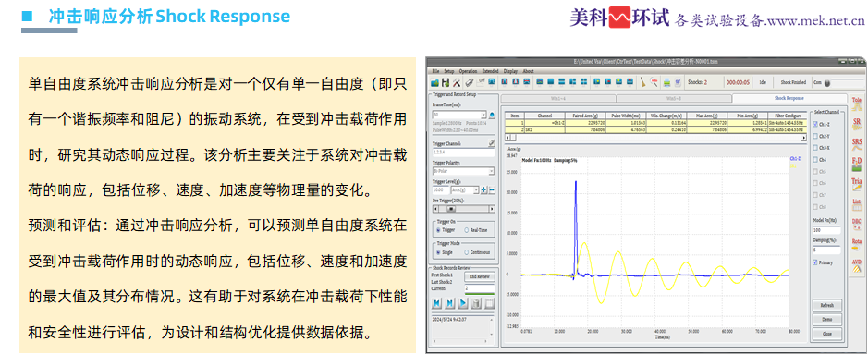The width and height of the screenshot is (868, 354).
Task: Click the Demo button
Action: tap(827, 319)
